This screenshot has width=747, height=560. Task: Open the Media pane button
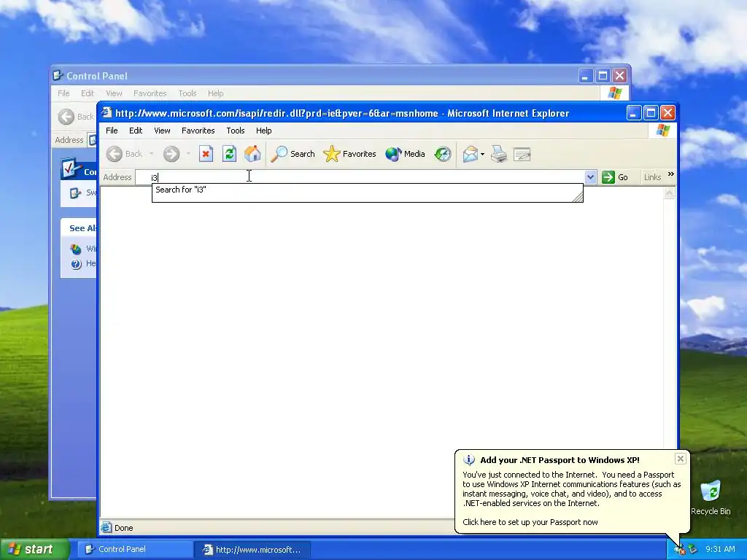click(405, 154)
